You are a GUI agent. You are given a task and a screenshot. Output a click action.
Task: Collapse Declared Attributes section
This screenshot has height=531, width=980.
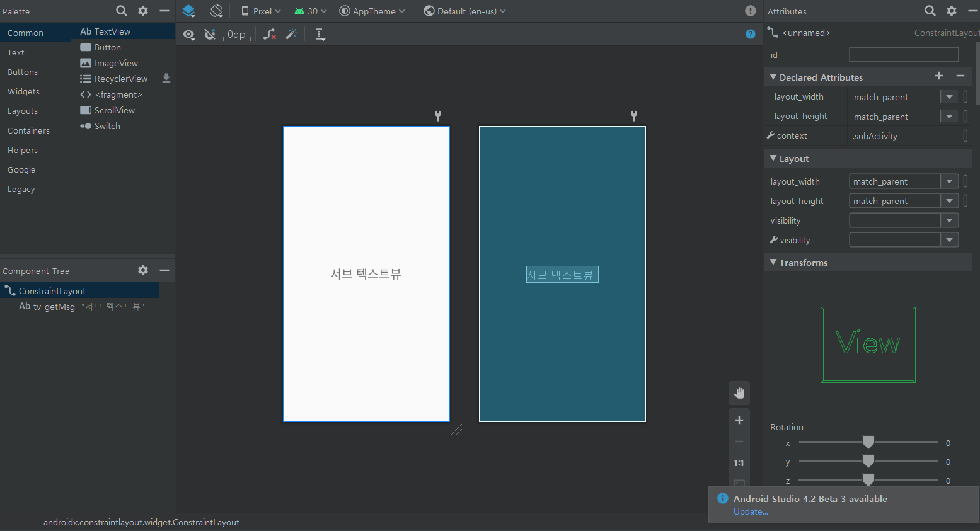[773, 77]
